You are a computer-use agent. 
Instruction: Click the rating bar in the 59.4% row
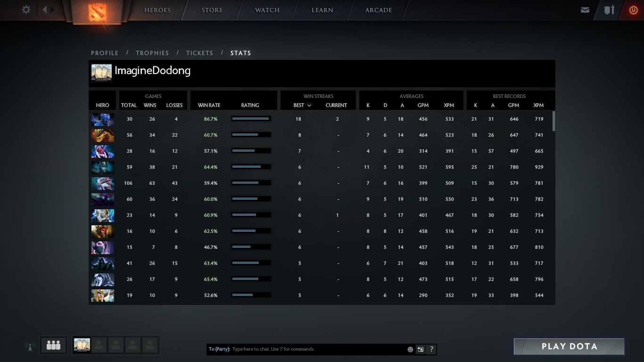tap(251, 183)
